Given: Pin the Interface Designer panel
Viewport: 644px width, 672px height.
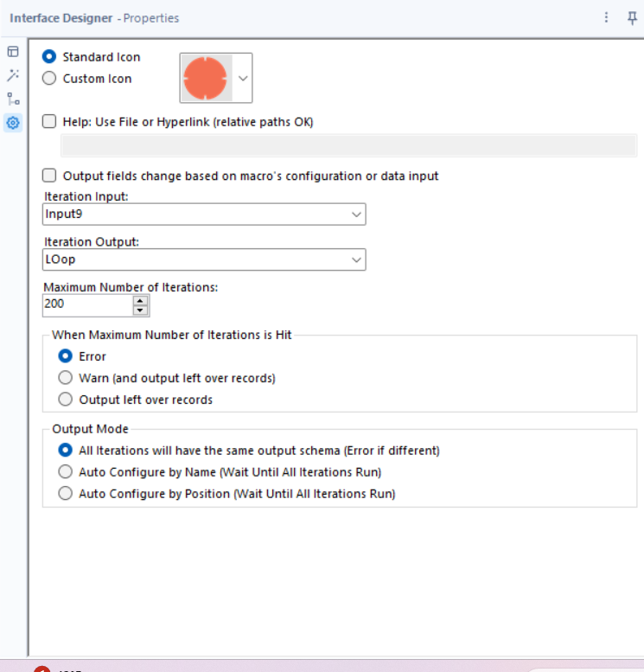Looking at the screenshot, I should 632,17.
